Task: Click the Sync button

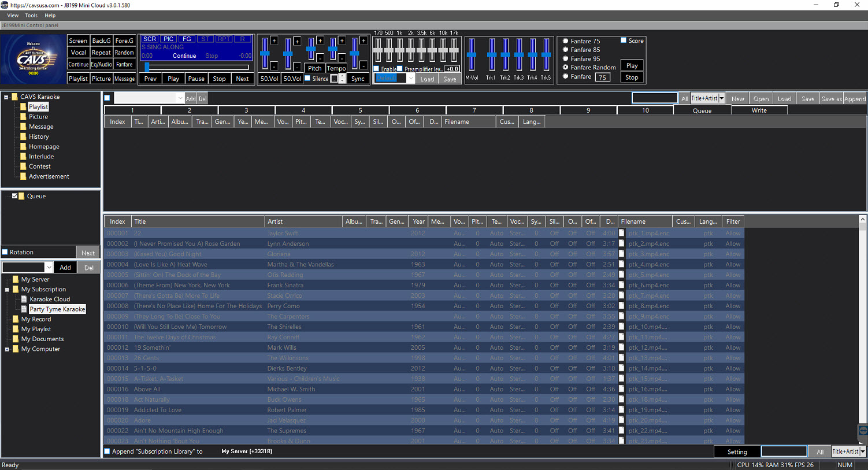Action: pos(358,79)
